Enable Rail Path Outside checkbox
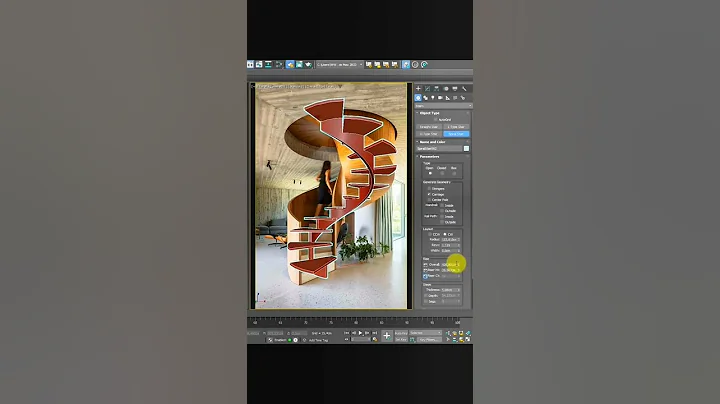This screenshot has height=404, width=720. 442,222
